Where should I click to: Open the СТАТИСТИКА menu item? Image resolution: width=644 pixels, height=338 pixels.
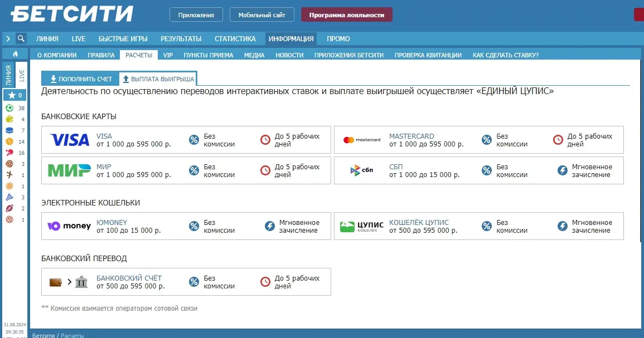coord(235,39)
